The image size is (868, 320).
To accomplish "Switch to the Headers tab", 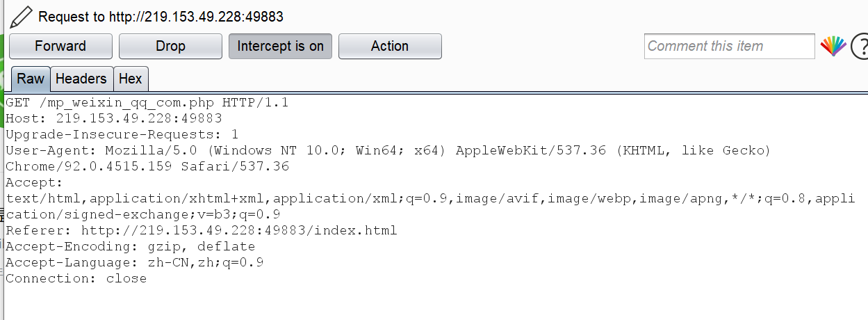I will coord(81,79).
